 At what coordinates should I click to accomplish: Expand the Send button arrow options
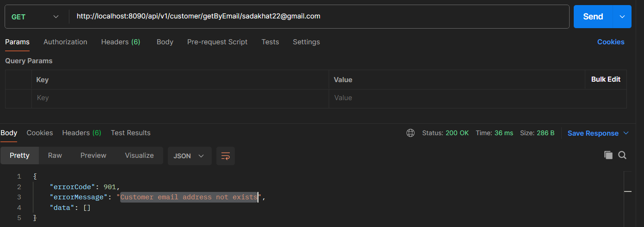coord(622,17)
